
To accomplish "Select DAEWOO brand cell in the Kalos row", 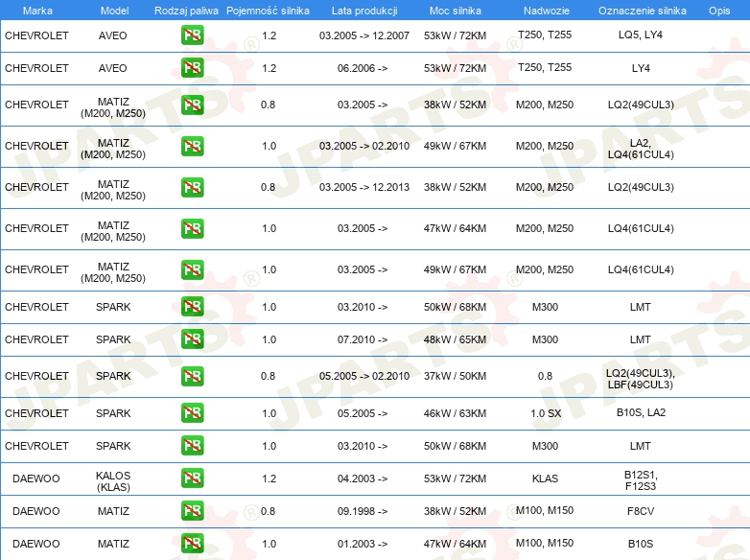I will (x=35, y=478).
